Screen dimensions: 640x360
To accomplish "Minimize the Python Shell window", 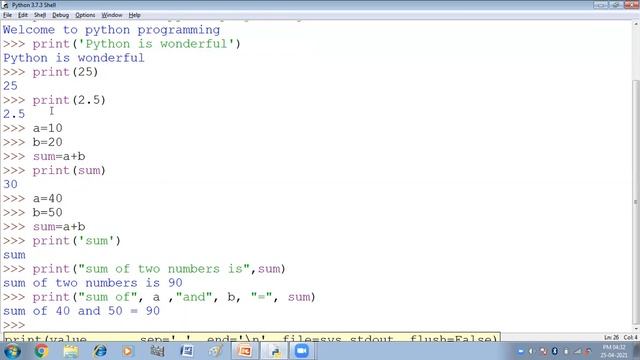I will tap(600, 5).
